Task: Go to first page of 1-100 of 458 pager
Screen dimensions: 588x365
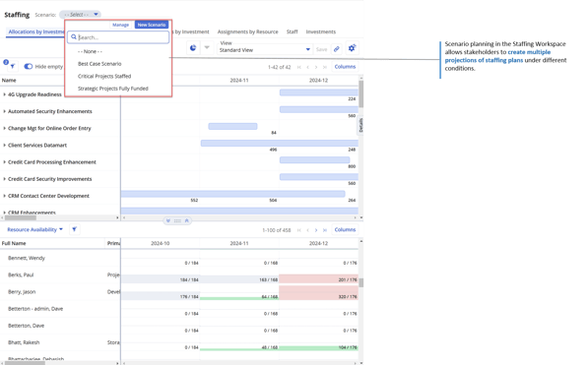Action: tap(298, 230)
